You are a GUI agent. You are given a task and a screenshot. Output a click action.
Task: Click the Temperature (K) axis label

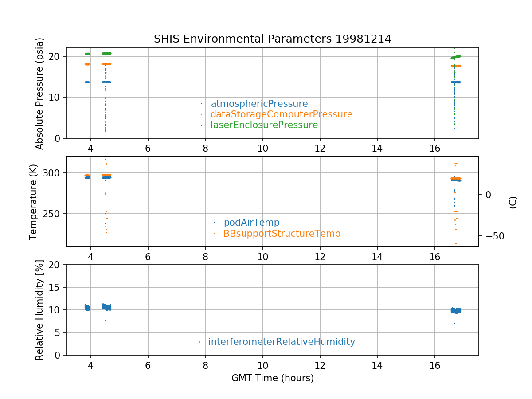tap(33, 202)
